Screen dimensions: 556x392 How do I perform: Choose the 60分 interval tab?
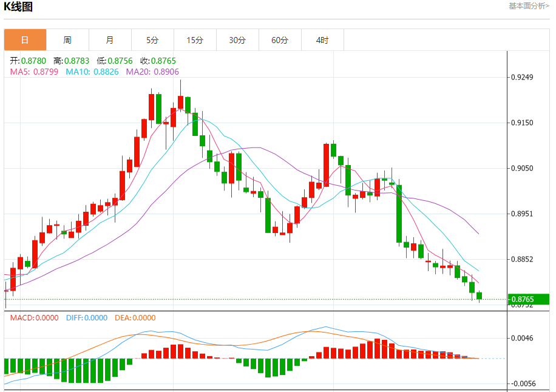point(280,40)
